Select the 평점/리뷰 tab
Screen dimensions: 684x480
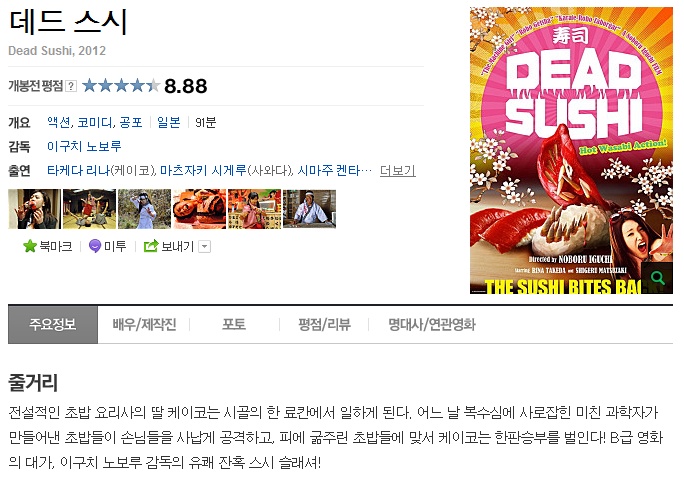coord(324,324)
